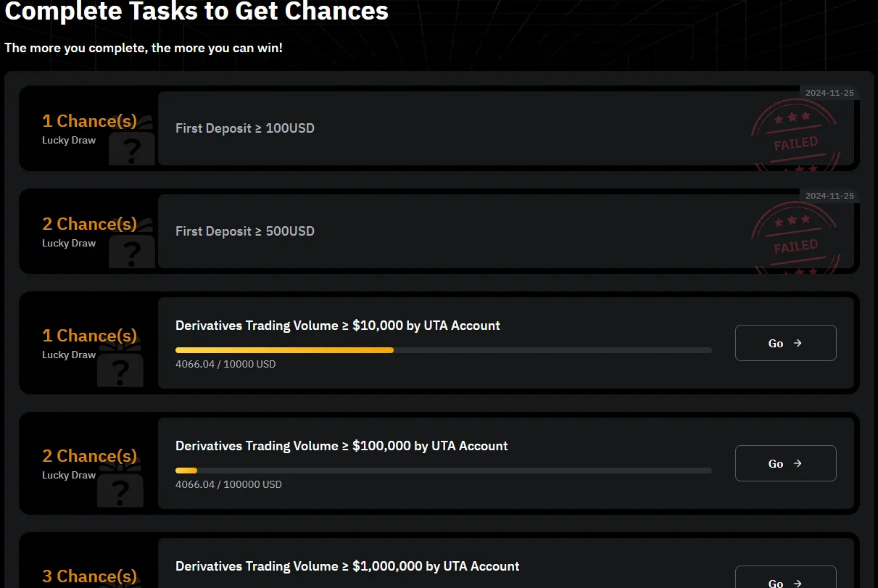This screenshot has height=588, width=878.
Task: Click the FAILED stamp on the 500USD deposit task
Action: [796, 241]
